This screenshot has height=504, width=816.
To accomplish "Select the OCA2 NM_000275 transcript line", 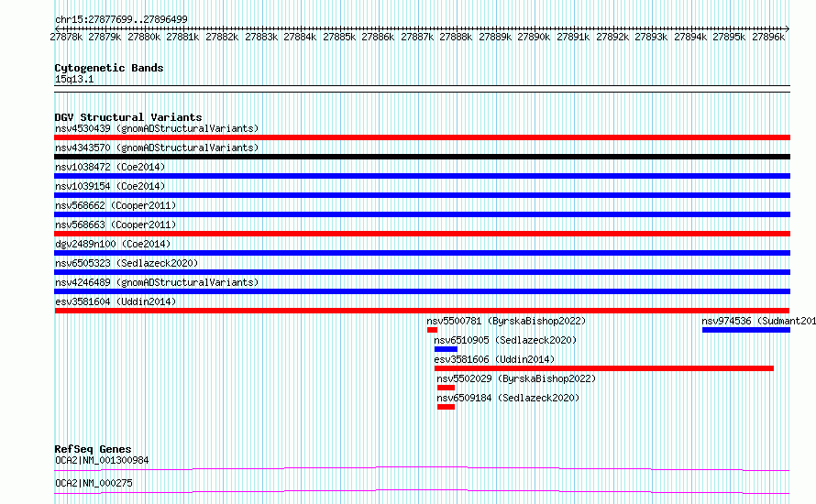I will [422, 491].
